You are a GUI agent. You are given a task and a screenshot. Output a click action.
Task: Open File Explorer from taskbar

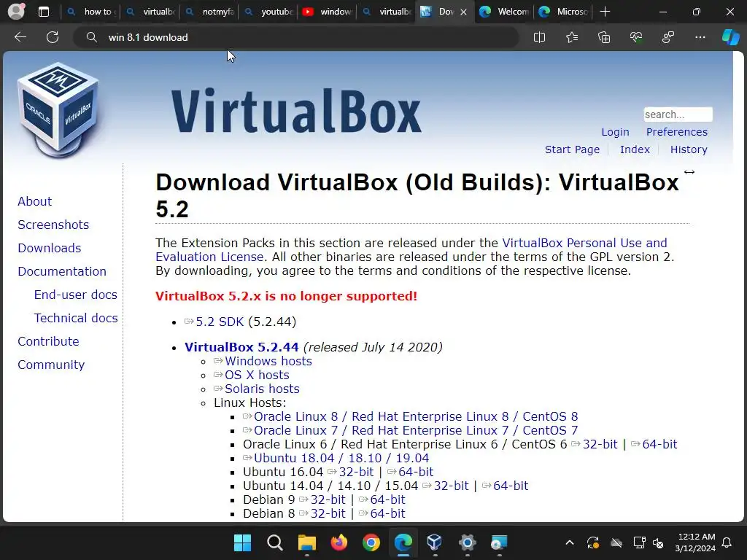(307, 542)
